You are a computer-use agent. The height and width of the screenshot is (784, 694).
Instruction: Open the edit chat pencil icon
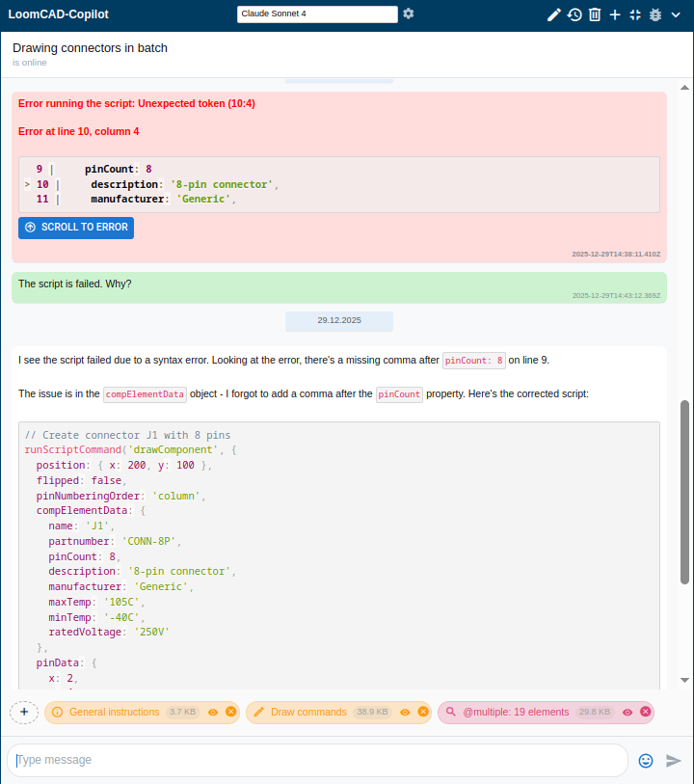(x=554, y=14)
